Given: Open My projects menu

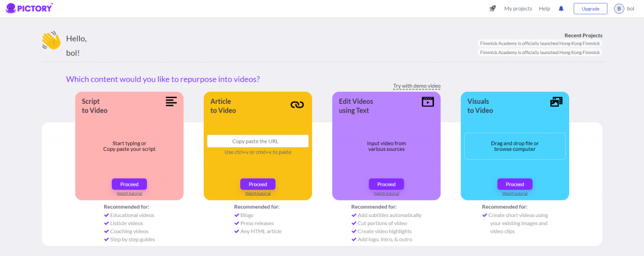Looking at the screenshot, I should click(x=518, y=9).
